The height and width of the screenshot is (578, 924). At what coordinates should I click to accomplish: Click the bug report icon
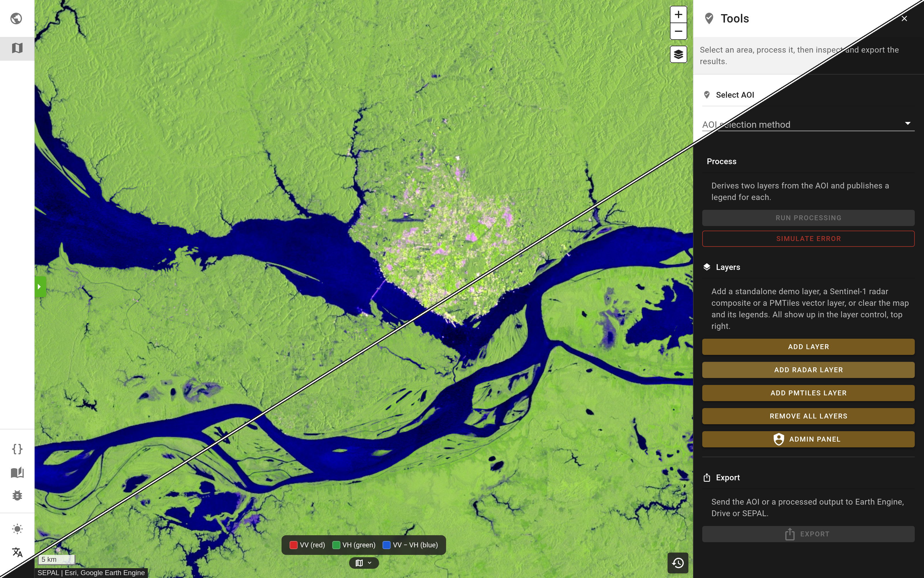17,495
